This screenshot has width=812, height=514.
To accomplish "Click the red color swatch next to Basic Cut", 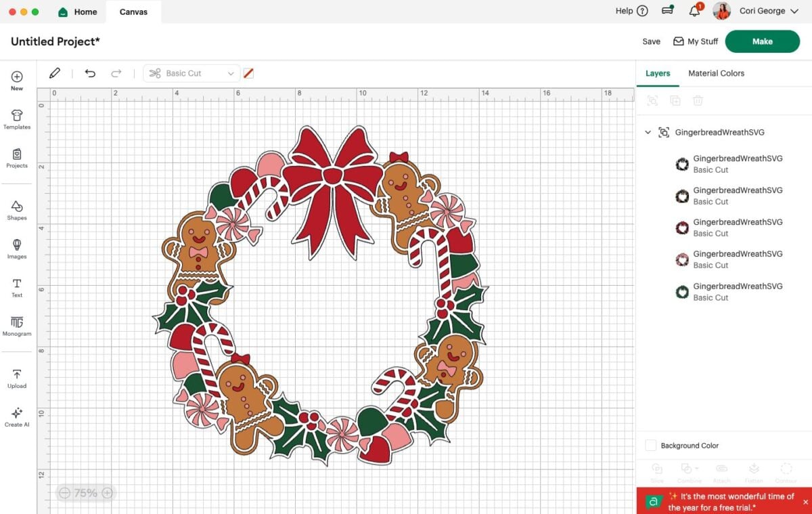I will coord(248,72).
